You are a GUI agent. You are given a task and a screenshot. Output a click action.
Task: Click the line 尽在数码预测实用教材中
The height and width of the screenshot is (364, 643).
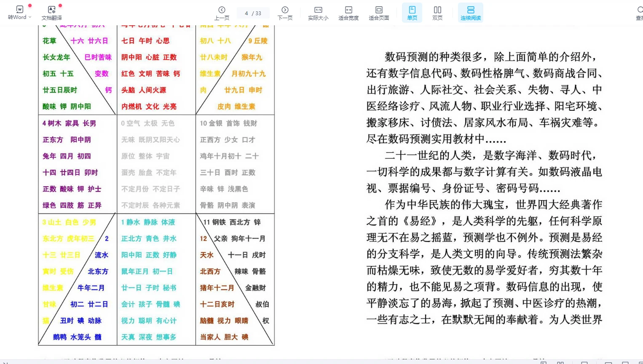(x=437, y=139)
